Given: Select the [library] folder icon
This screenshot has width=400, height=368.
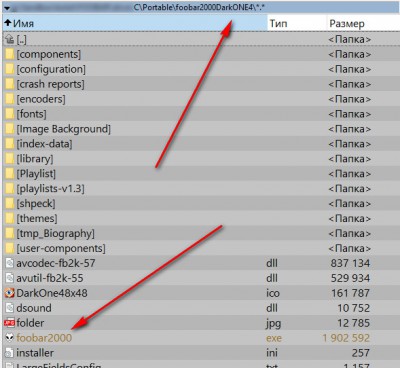Looking at the screenshot, I should 10,159.
